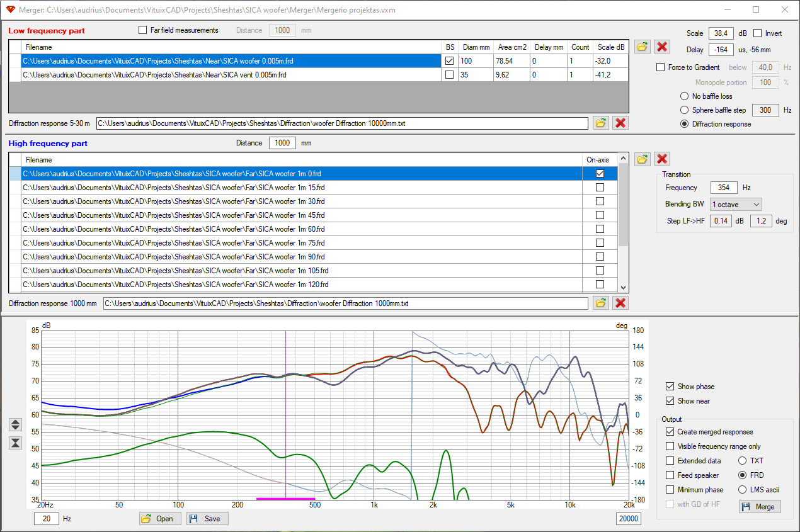Click Diam mm cell value 100

coord(476,61)
